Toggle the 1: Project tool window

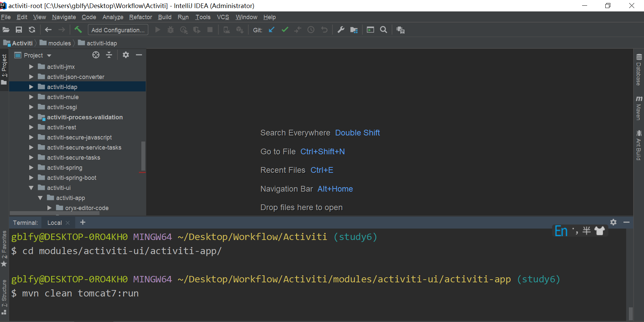click(4, 70)
